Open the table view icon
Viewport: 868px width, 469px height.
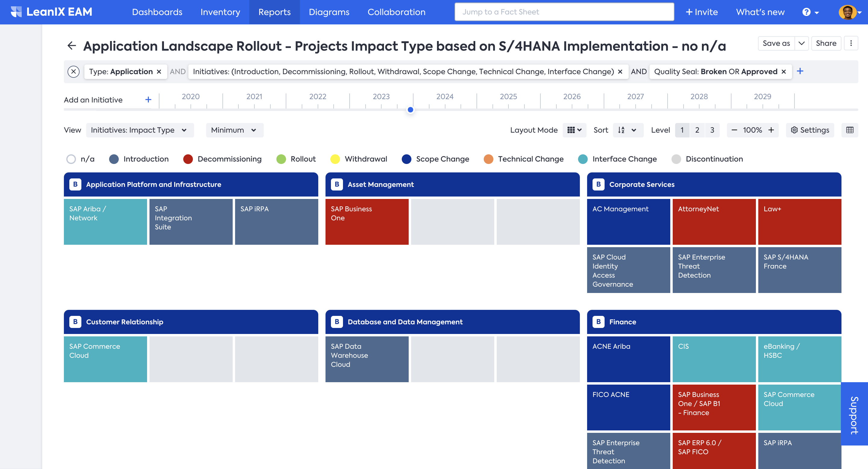click(850, 130)
